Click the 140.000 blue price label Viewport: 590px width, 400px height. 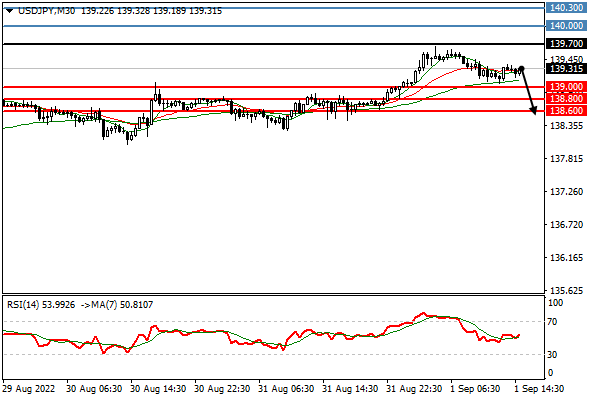click(x=566, y=26)
